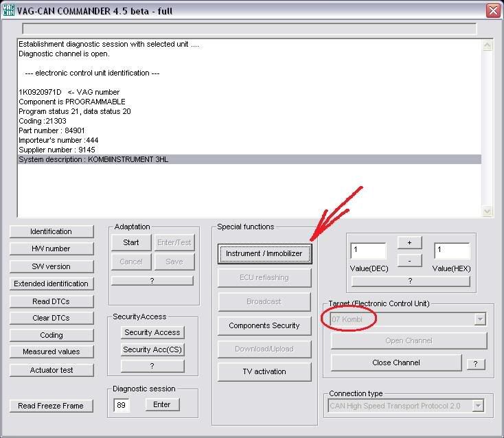This screenshot has width=504, height=438.
Task: Open Components Security
Action: [264, 326]
